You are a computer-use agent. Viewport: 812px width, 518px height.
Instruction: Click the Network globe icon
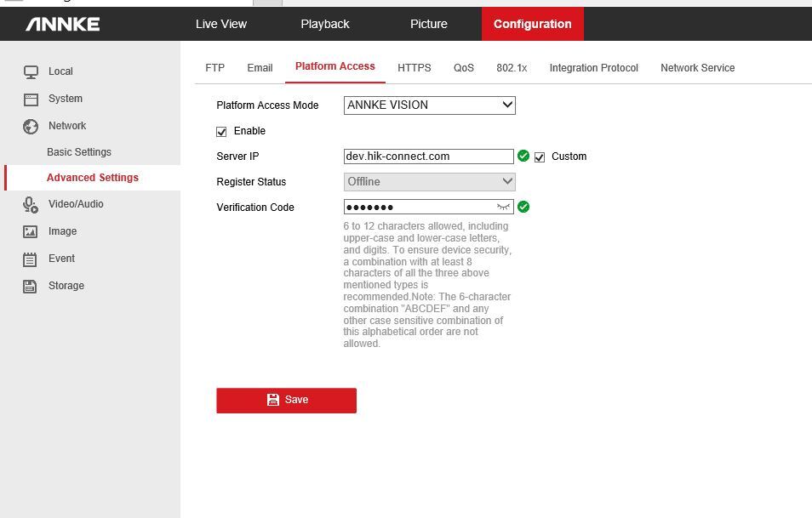point(31,126)
